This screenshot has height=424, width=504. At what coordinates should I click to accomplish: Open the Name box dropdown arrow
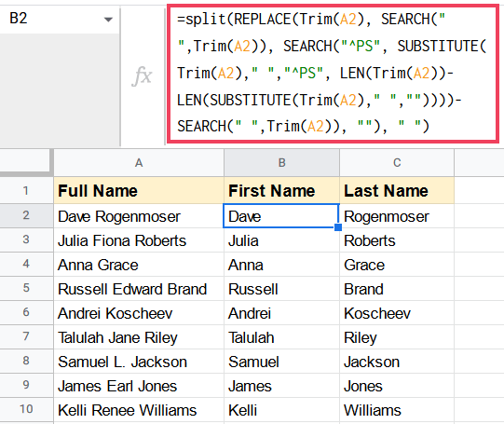(x=108, y=20)
